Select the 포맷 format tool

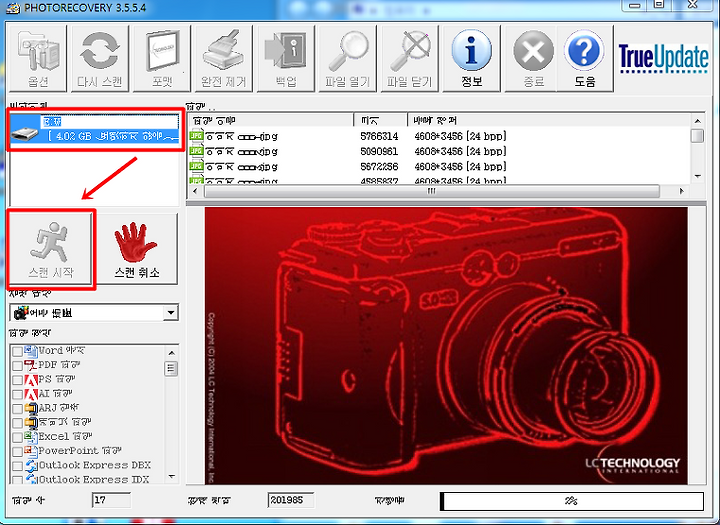point(162,58)
